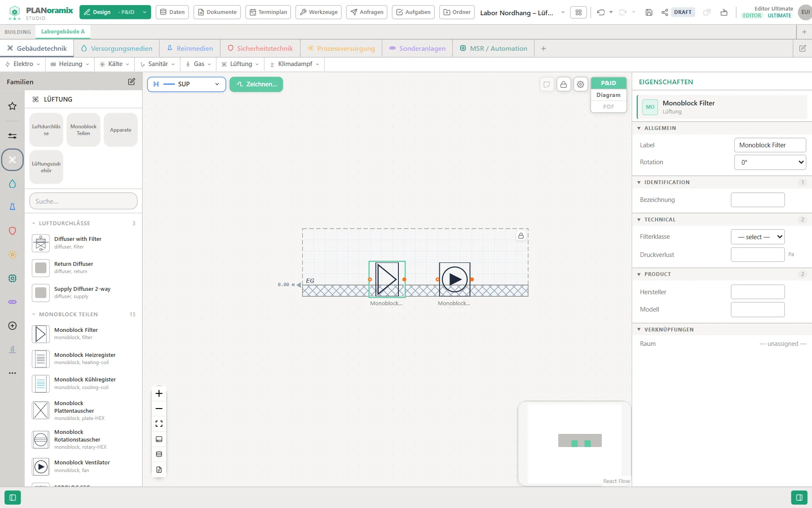Click the fit view icon on the canvas
This screenshot has height=508, width=812.
[x=159, y=424]
